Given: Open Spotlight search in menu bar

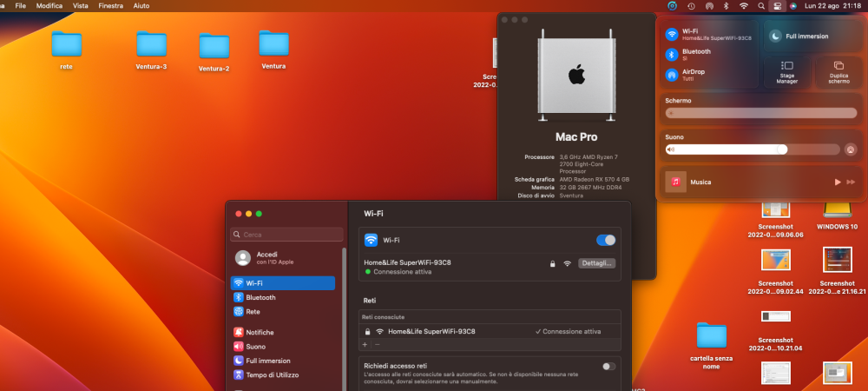Looking at the screenshot, I should coord(761,5).
